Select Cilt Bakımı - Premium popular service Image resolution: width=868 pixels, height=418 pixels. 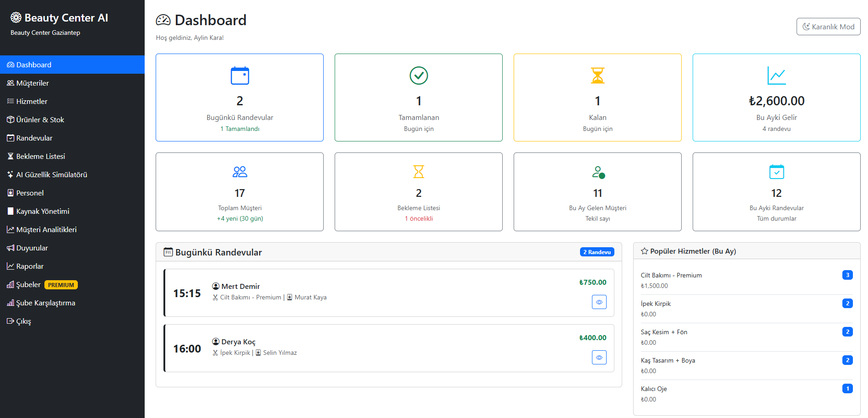click(x=671, y=275)
